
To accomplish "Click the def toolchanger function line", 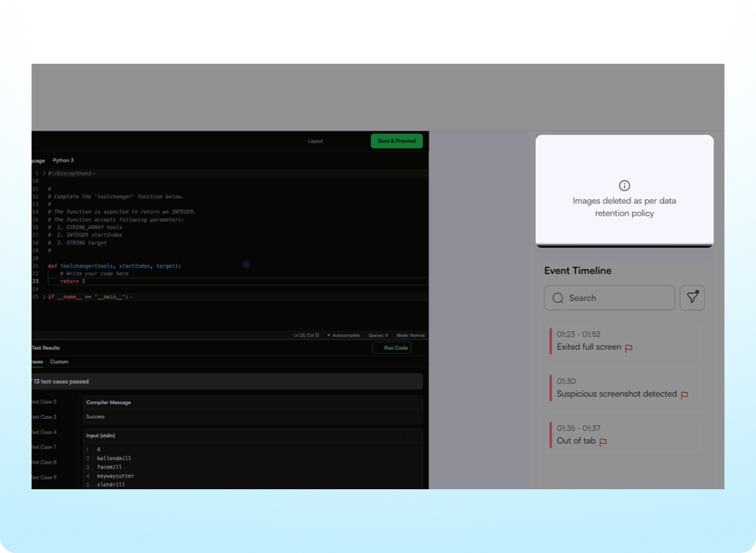I will pos(114,266).
